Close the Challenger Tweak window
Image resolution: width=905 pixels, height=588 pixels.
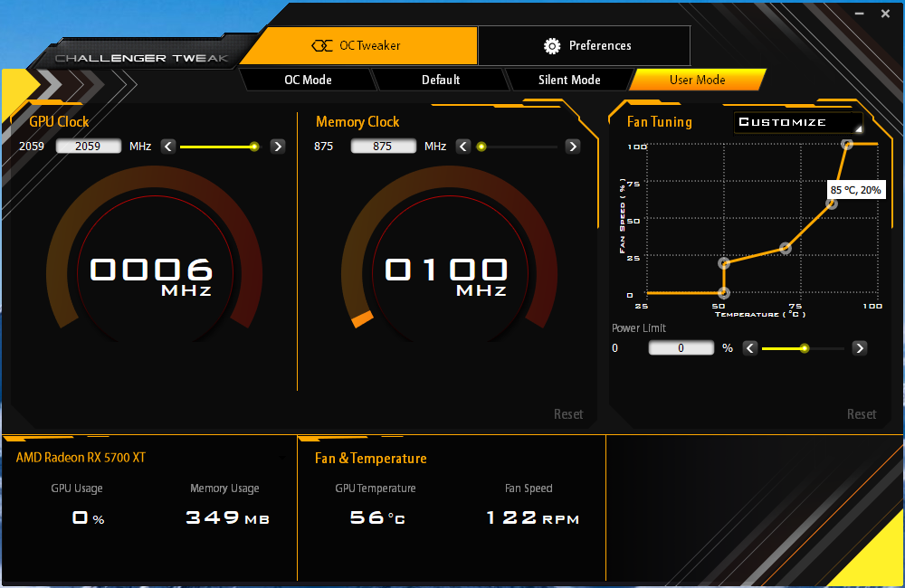pos(885,14)
